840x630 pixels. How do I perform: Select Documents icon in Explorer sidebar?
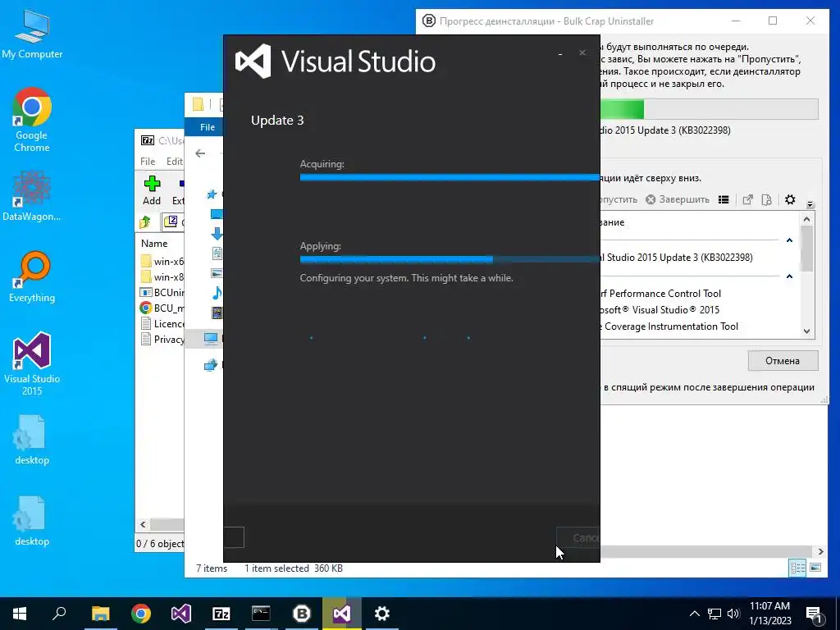click(217, 253)
